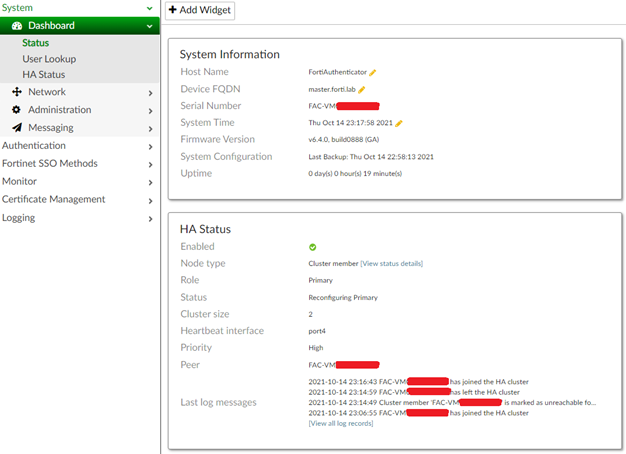
Task: Click the Messaging paper-plane icon
Action: pos(17,128)
